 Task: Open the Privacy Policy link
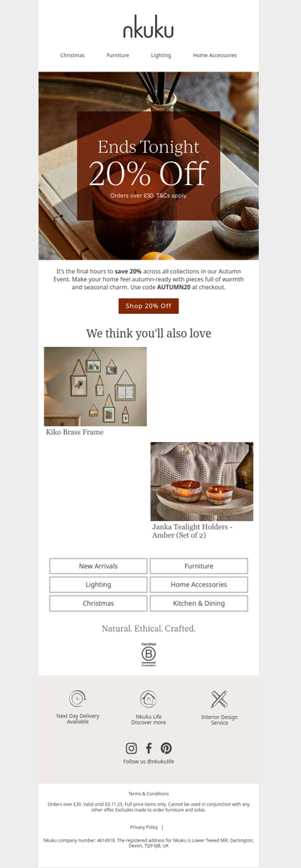pos(144,827)
